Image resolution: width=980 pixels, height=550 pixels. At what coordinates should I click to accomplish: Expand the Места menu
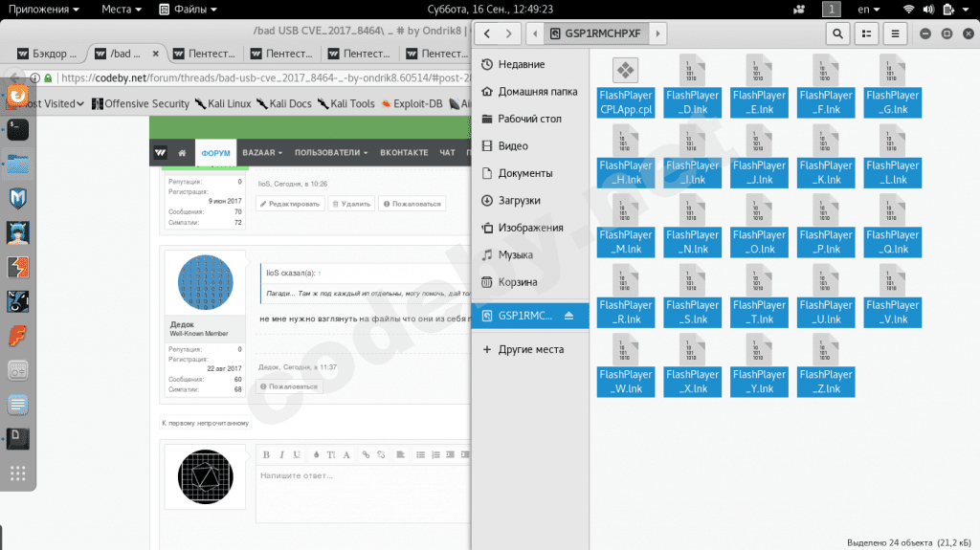point(122,9)
